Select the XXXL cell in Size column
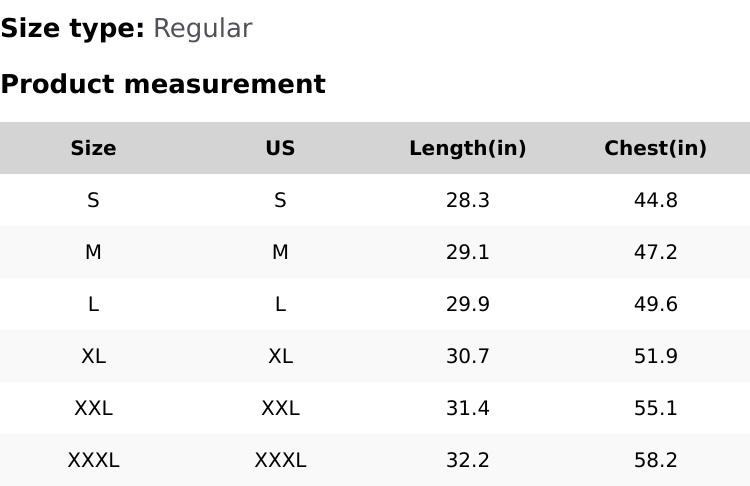 [93, 460]
